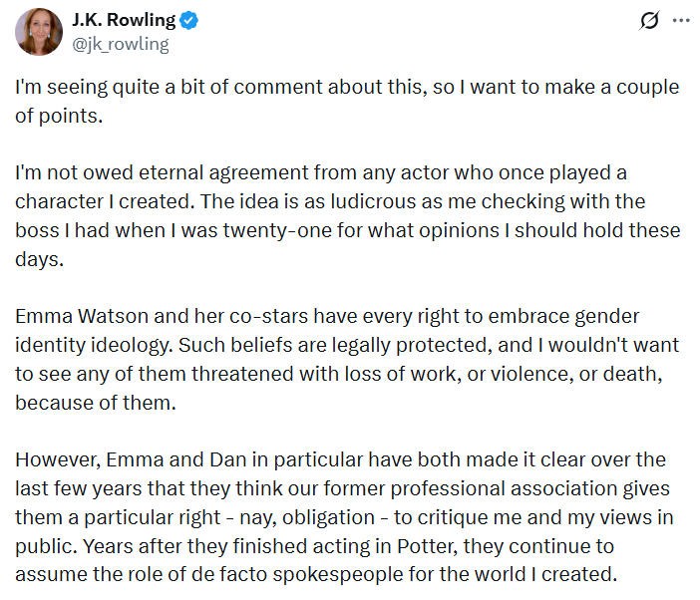Click the paragraph starting "I'm not owed eternal agreement"

[x=346, y=215]
